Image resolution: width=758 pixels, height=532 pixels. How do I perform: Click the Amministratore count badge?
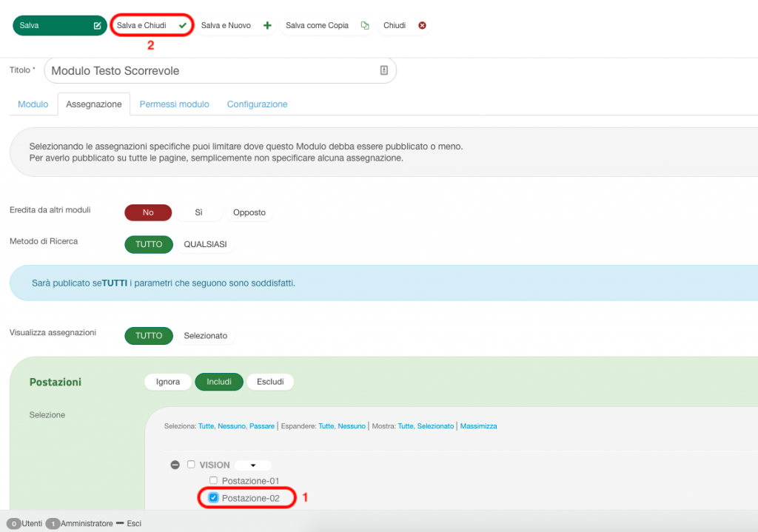coord(53,524)
